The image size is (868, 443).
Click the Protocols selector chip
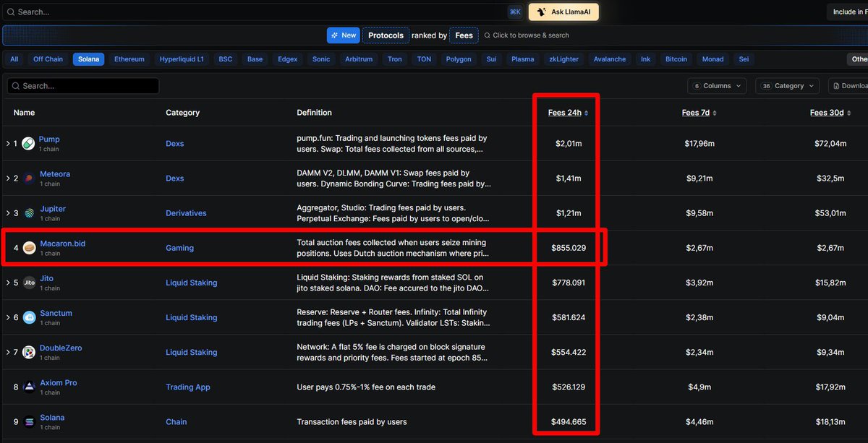point(386,35)
